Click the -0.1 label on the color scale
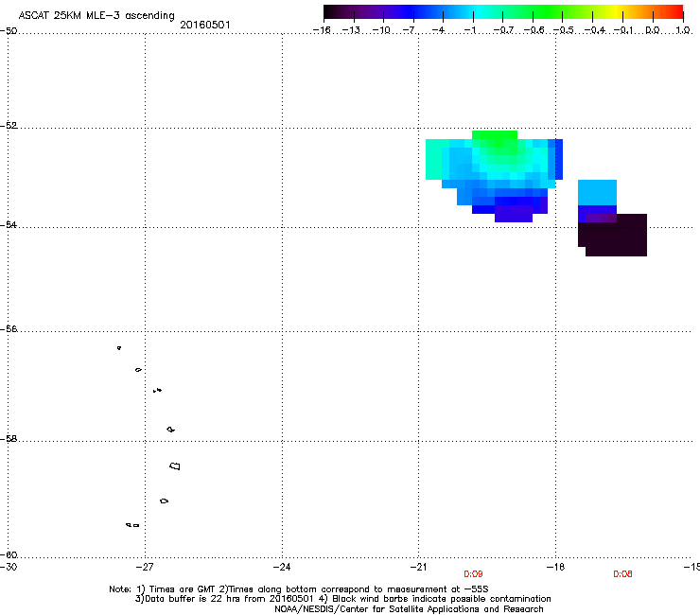Image resolution: width=700 pixels, height=615 pixels. [623, 30]
